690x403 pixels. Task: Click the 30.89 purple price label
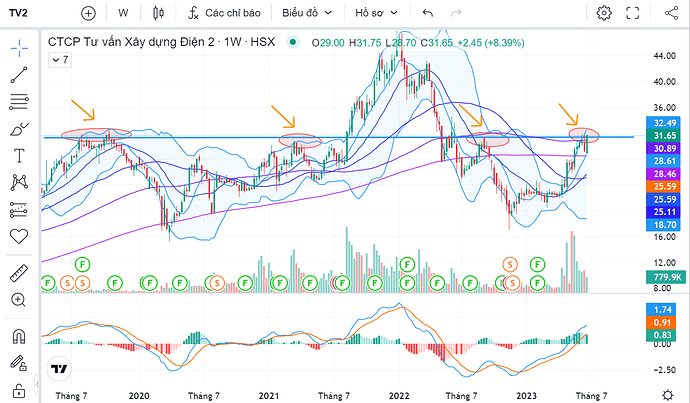click(665, 148)
